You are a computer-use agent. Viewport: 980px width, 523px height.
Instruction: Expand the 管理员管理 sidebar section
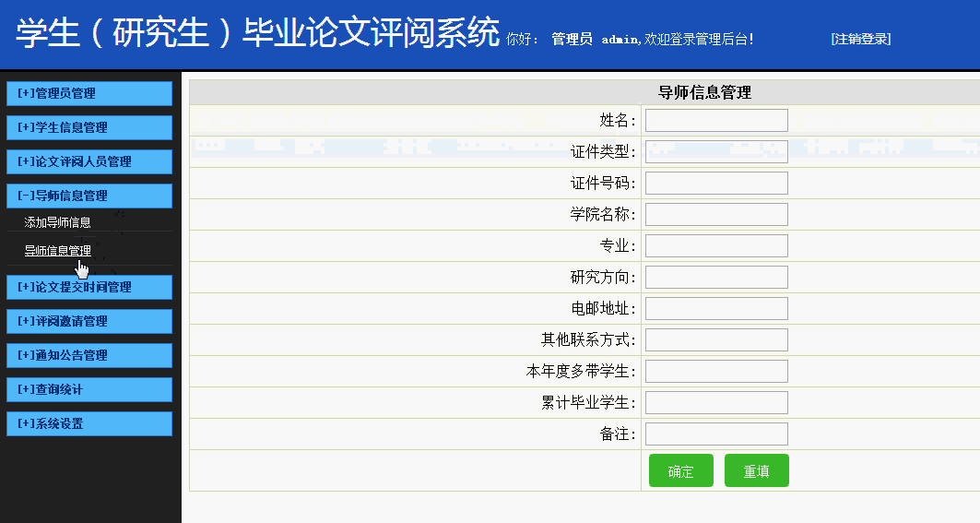(x=89, y=93)
